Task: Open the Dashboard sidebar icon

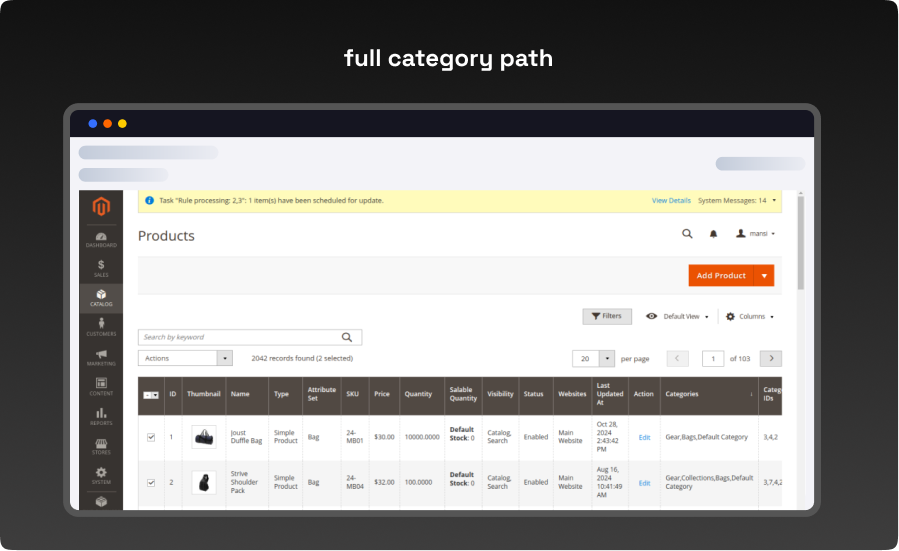Action: [101, 240]
